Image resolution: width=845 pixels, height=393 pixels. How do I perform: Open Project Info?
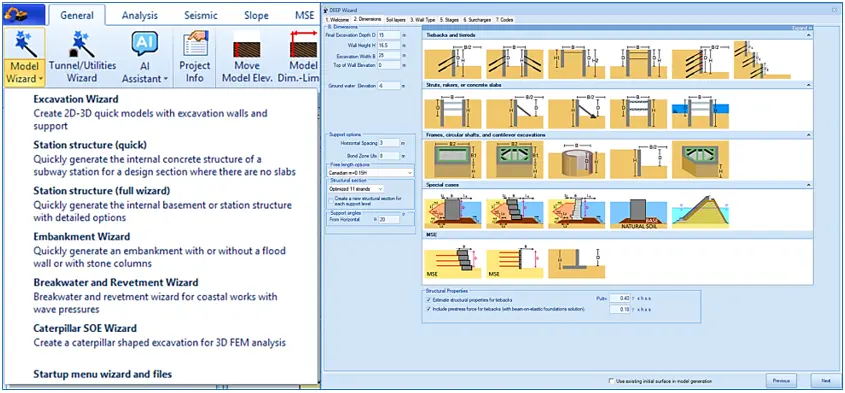(195, 58)
